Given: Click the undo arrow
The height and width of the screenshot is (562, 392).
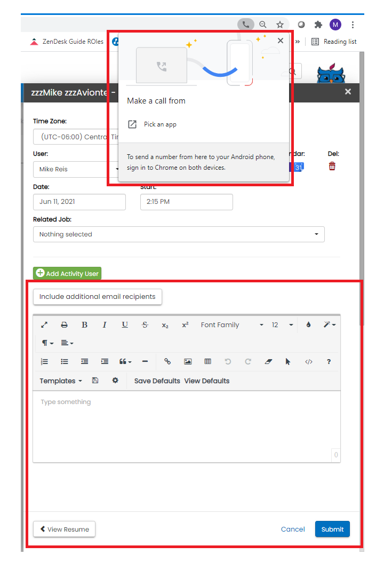Looking at the screenshot, I should click(x=228, y=361).
